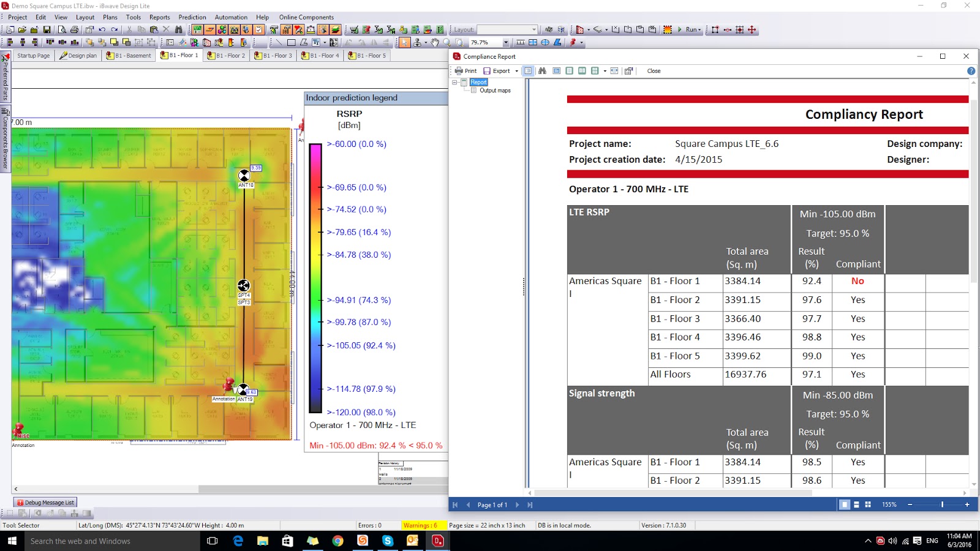The height and width of the screenshot is (551, 980).
Task: Go to next report page
Action: click(517, 505)
